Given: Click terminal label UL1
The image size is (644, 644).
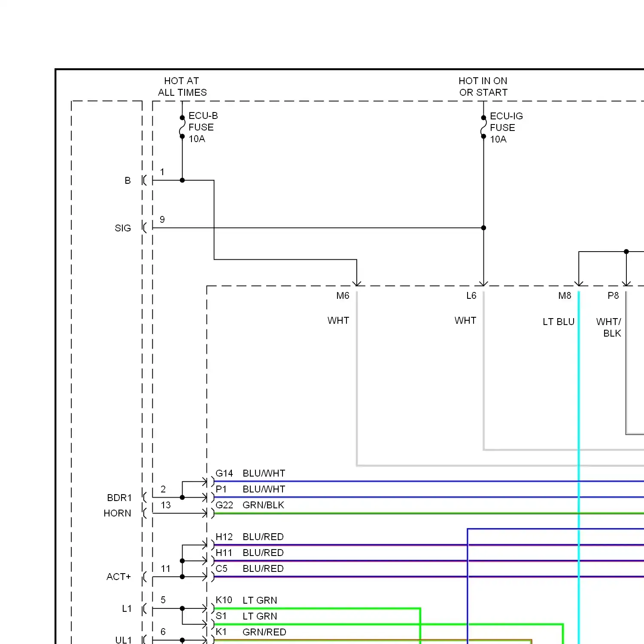Looking at the screenshot, I should [123, 640].
